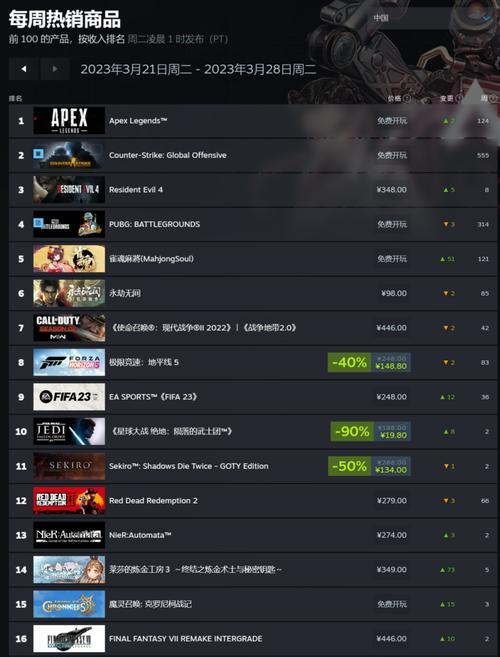Screen dimensions: 500x657
Task: Open Resident Evil 4 game thumbnail
Action: [69, 189]
